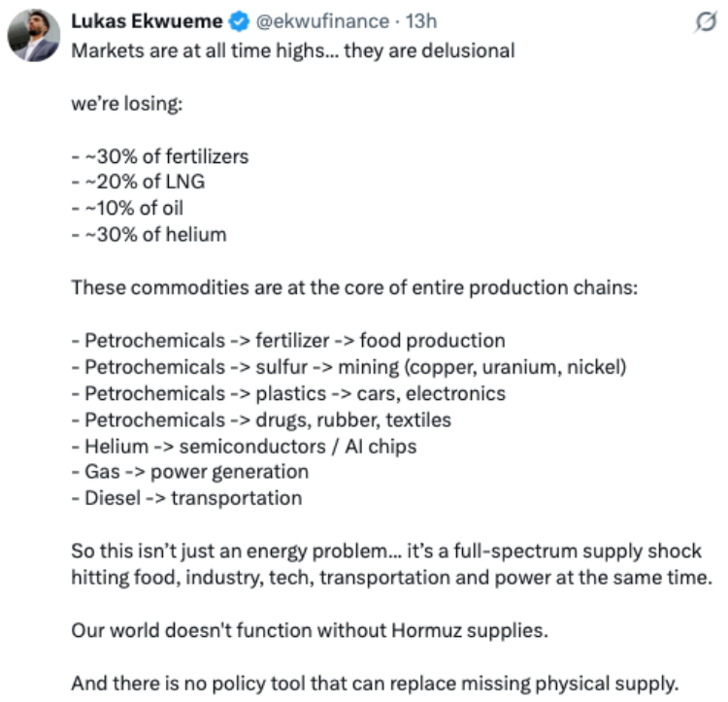Click the Grok explain icon at top right
This screenshot has width=728, height=702.
706,21
